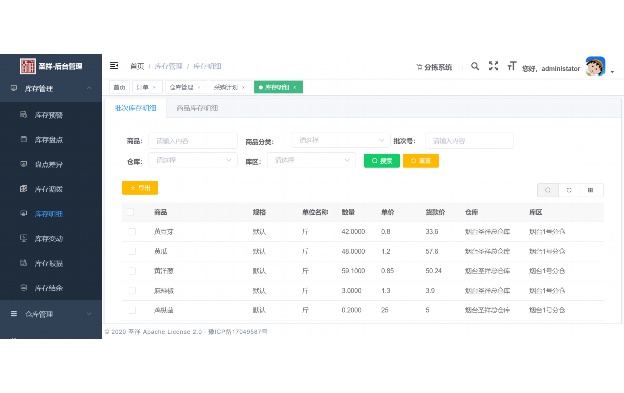Click the orange 导出 export button

pyautogui.click(x=140, y=188)
